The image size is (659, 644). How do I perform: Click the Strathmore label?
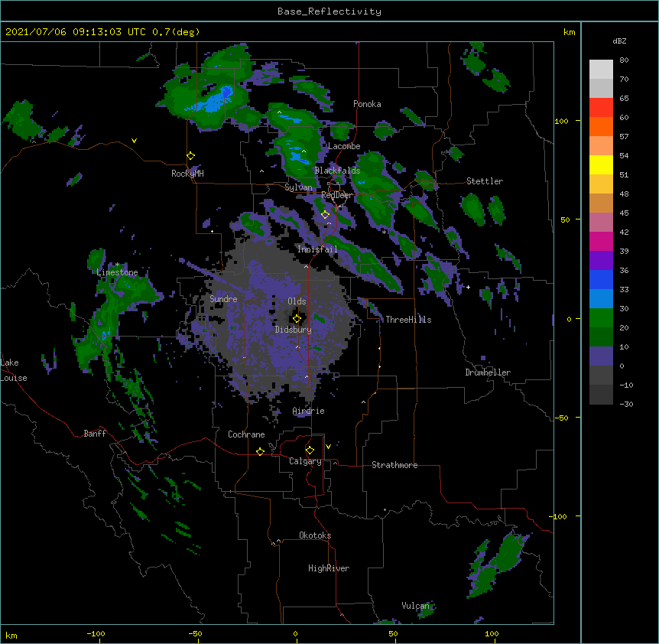[x=394, y=465]
